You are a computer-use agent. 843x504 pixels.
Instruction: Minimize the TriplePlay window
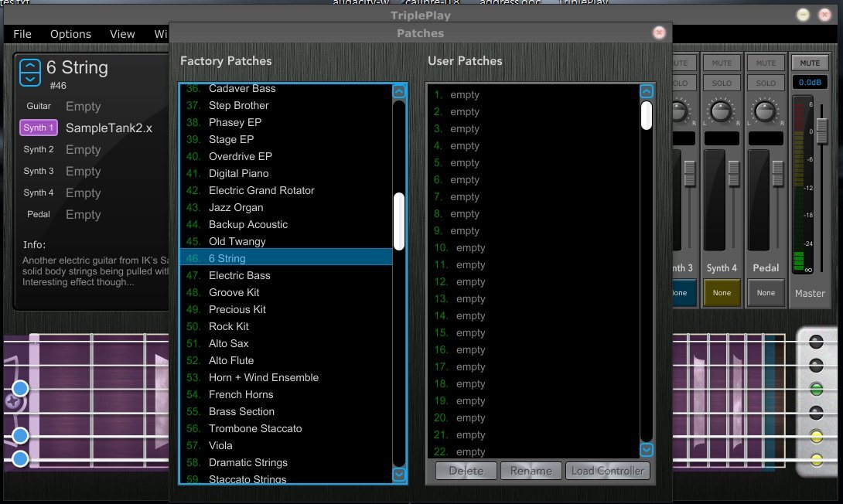(x=804, y=15)
